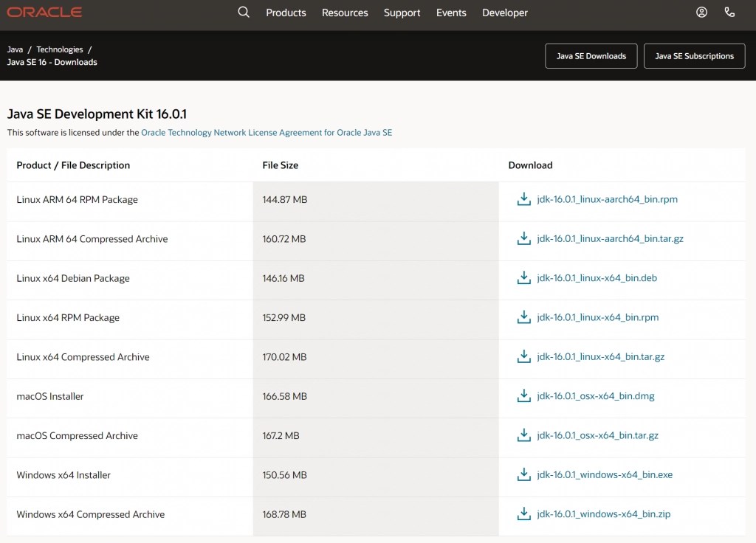The width and height of the screenshot is (756, 543).
Task: Click download icon for linux-x64_bin.deb
Action: (x=523, y=278)
